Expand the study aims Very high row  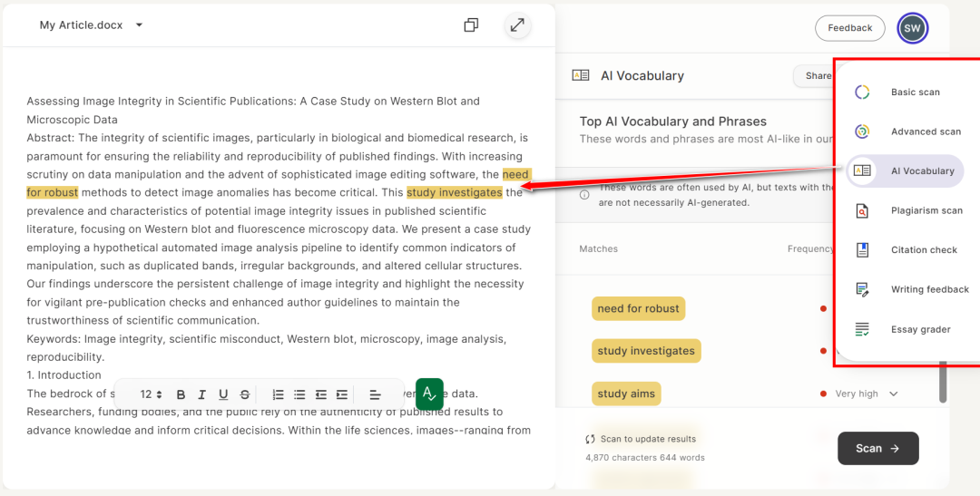tap(894, 394)
